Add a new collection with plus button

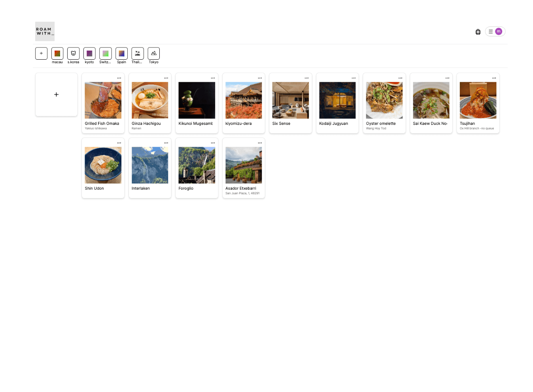point(41,53)
